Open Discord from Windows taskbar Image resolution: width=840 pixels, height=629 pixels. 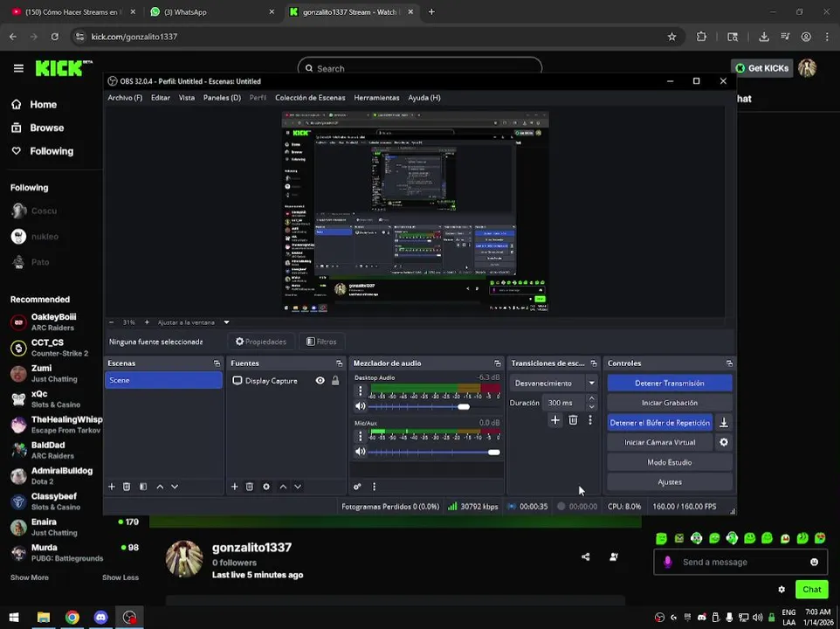coord(100,618)
